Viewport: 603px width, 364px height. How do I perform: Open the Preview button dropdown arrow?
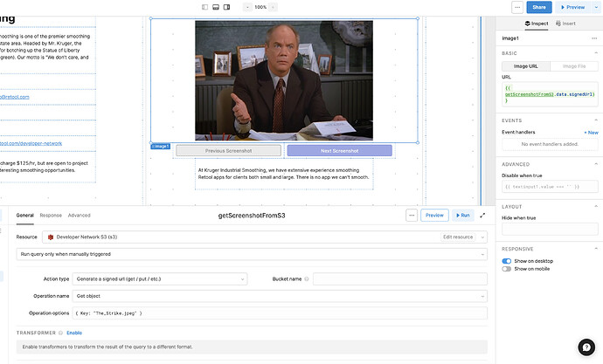597,7
